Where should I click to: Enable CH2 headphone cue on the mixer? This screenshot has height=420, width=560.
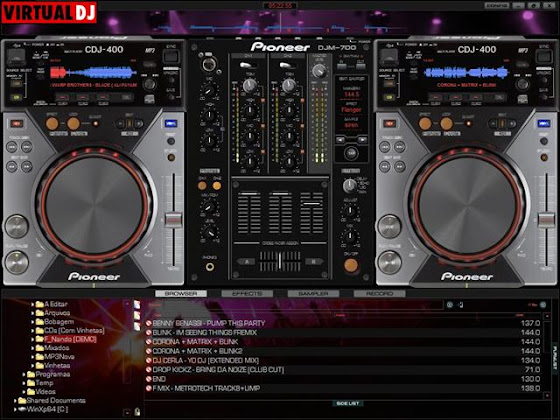(217, 186)
